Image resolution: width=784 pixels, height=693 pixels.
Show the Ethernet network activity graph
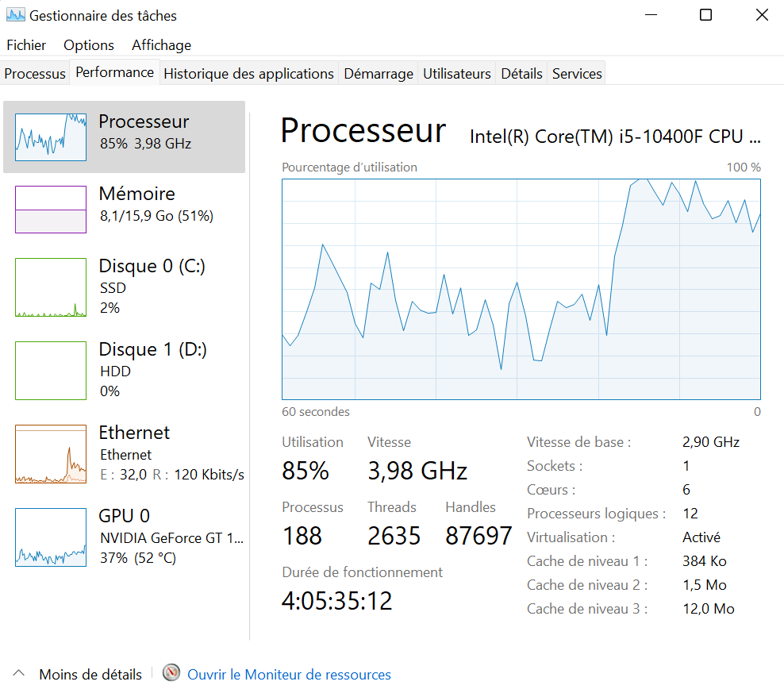(51, 454)
